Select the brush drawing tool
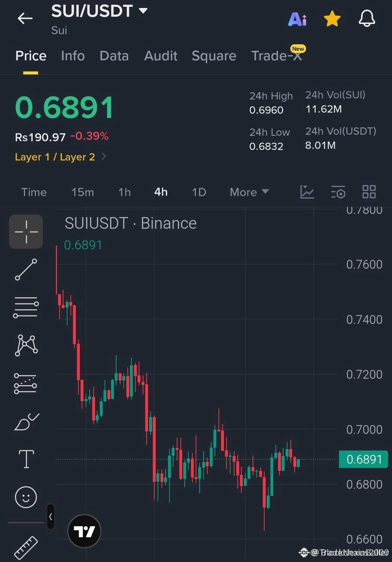 [x=26, y=421]
